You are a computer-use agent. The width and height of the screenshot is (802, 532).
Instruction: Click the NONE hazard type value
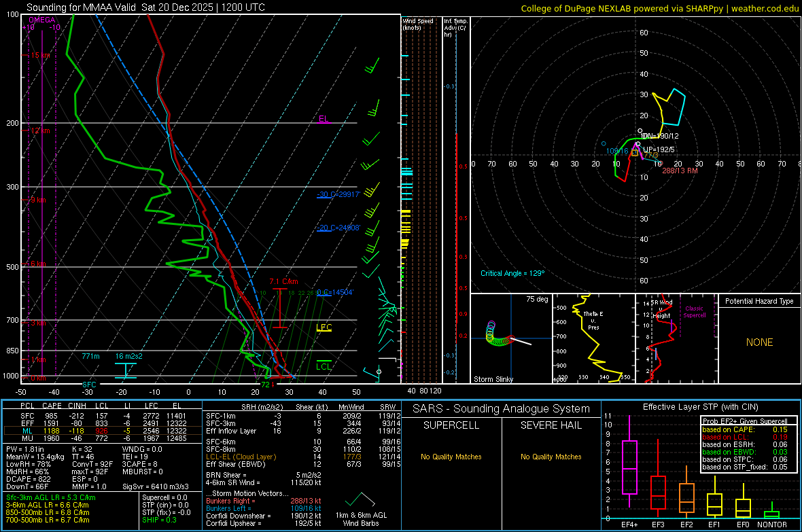pyautogui.click(x=759, y=342)
